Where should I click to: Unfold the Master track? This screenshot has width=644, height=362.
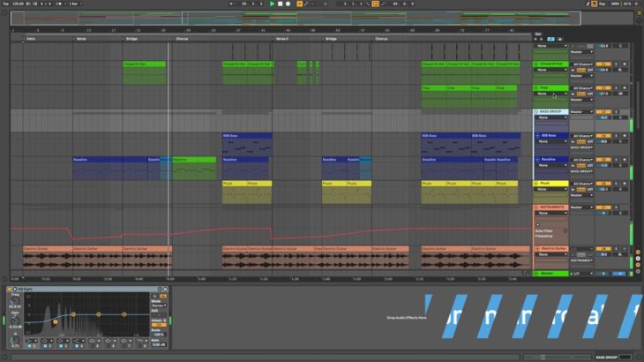536,273
